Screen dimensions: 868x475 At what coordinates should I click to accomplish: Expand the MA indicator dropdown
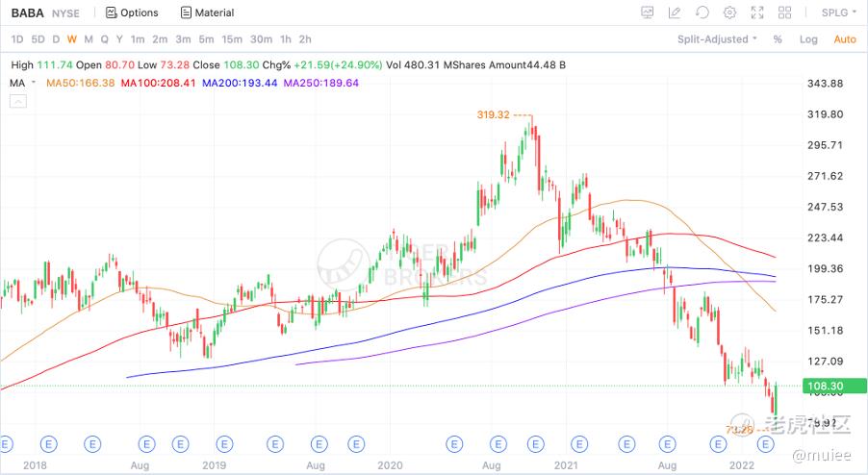pyautogui.click(x=23, y=83)
